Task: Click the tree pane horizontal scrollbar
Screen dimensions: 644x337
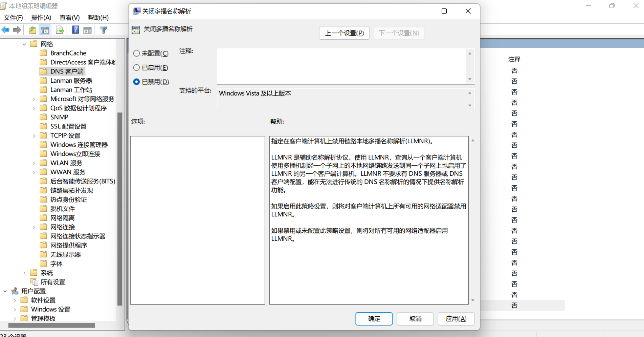Action: (x=51, y=325)
